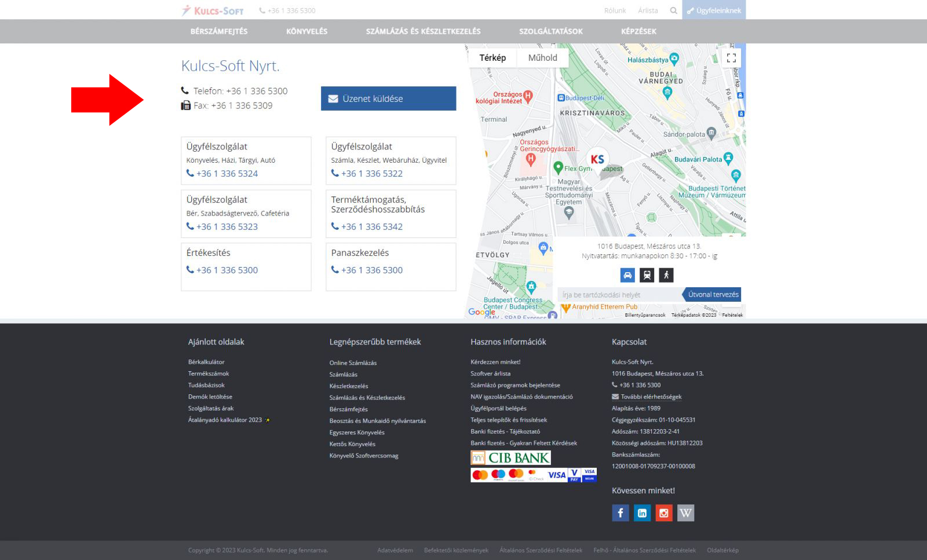The height and width of the screenshot is (560, 927).
Task: Open the Képzések menu
Action: 638,31
